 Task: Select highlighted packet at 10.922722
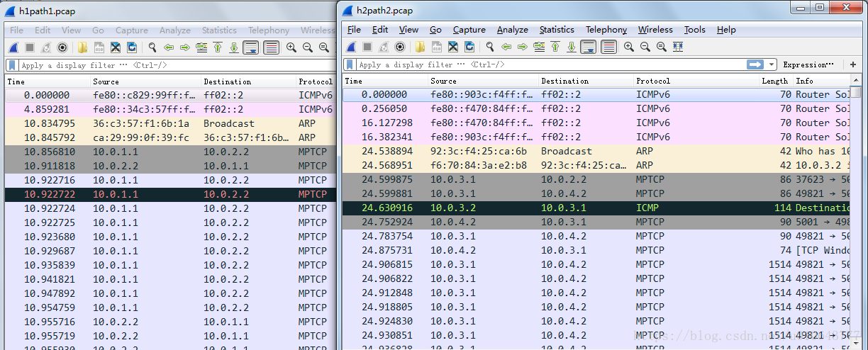pos(170,194)
